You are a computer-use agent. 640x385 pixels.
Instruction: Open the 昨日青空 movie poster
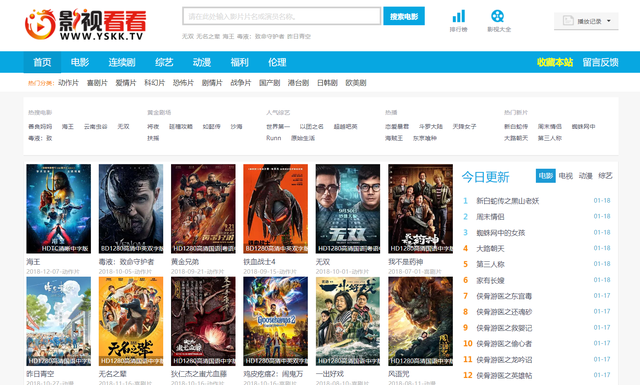(59, 321)
